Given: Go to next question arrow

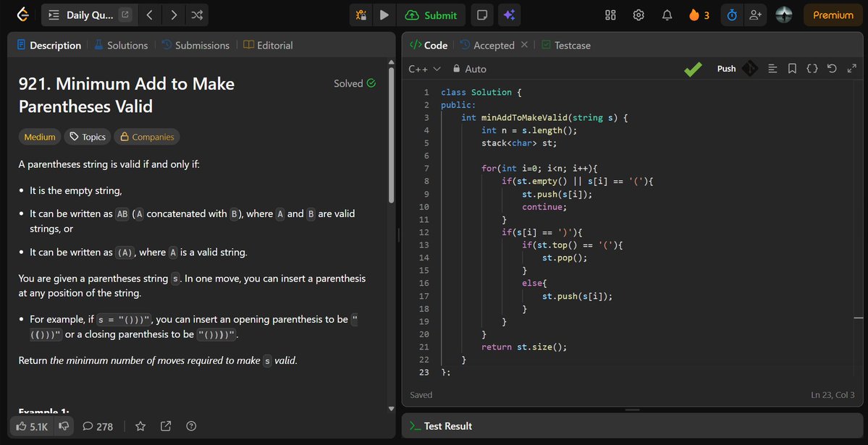Looking at the screenshot, I should click(x=173, y=15).
